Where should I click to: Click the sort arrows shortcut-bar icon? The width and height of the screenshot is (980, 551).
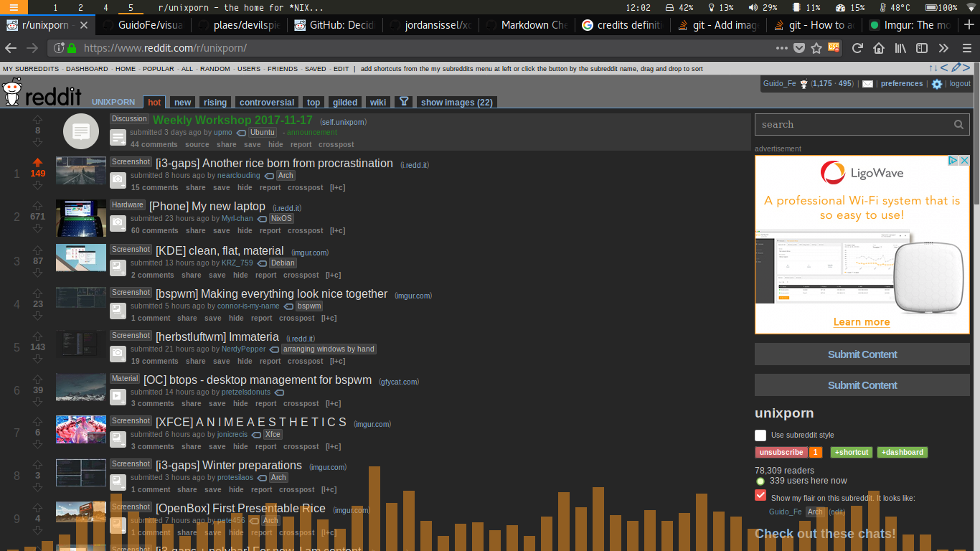933,68
